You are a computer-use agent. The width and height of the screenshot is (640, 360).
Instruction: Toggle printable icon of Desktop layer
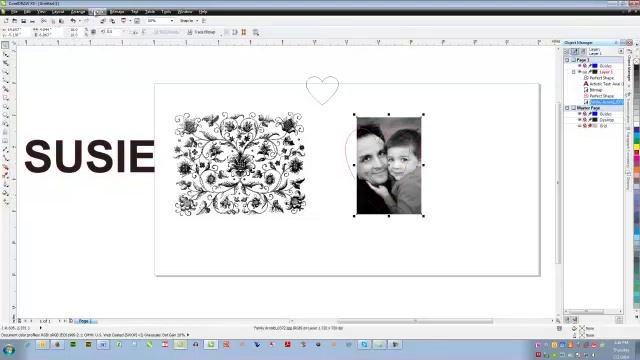(585, 120)
